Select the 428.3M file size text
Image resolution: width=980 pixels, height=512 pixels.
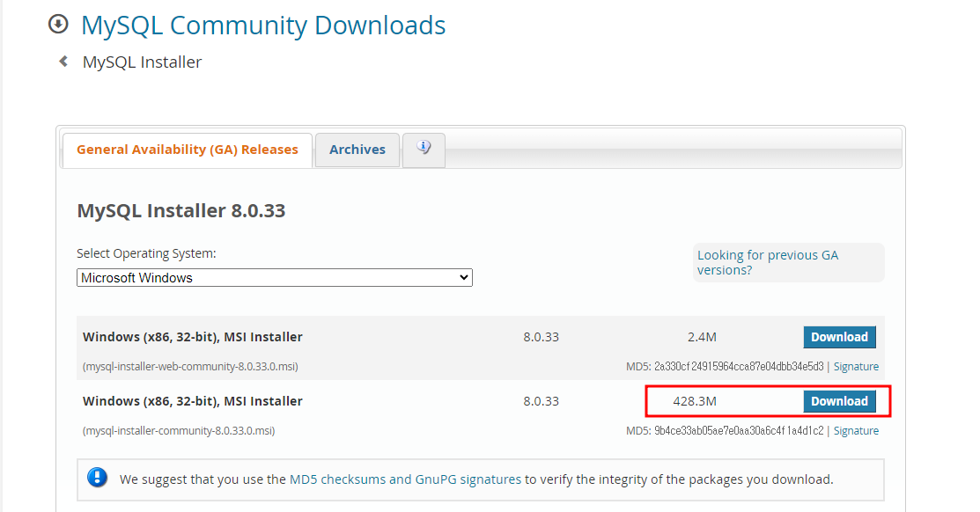pyautogui.click(x=695, y=401)
